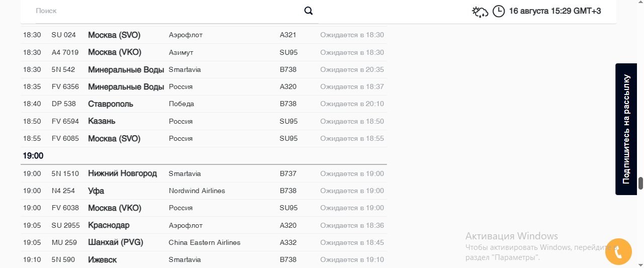Open flight A4 7019 Москва (VKO) row
This screenshot has height=268, width=644.
[204, 52]
